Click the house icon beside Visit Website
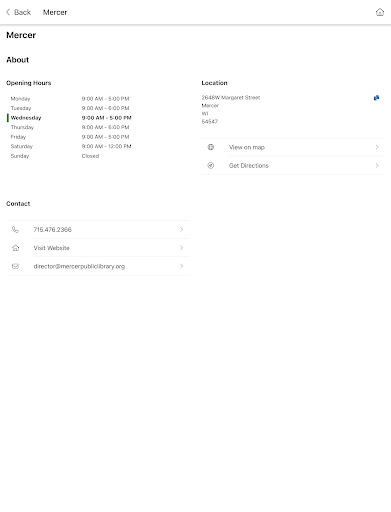 pos(15,248)
